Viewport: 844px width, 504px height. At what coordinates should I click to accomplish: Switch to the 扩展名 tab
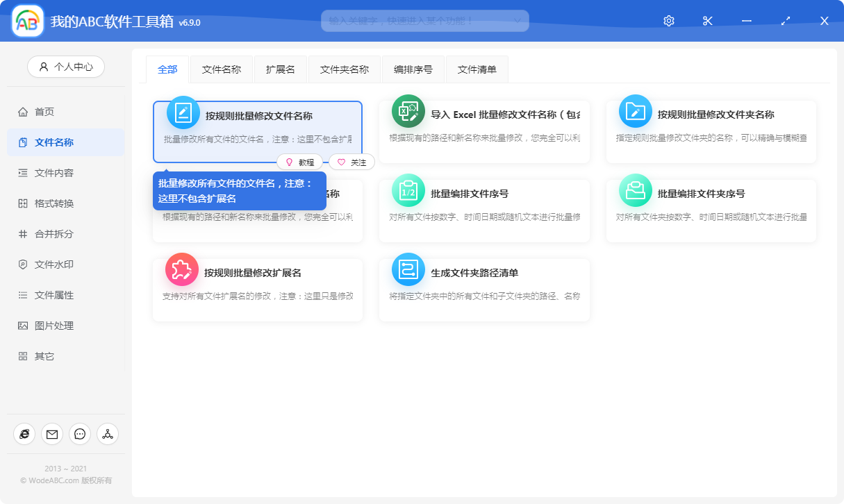click(x=281, y=69)
